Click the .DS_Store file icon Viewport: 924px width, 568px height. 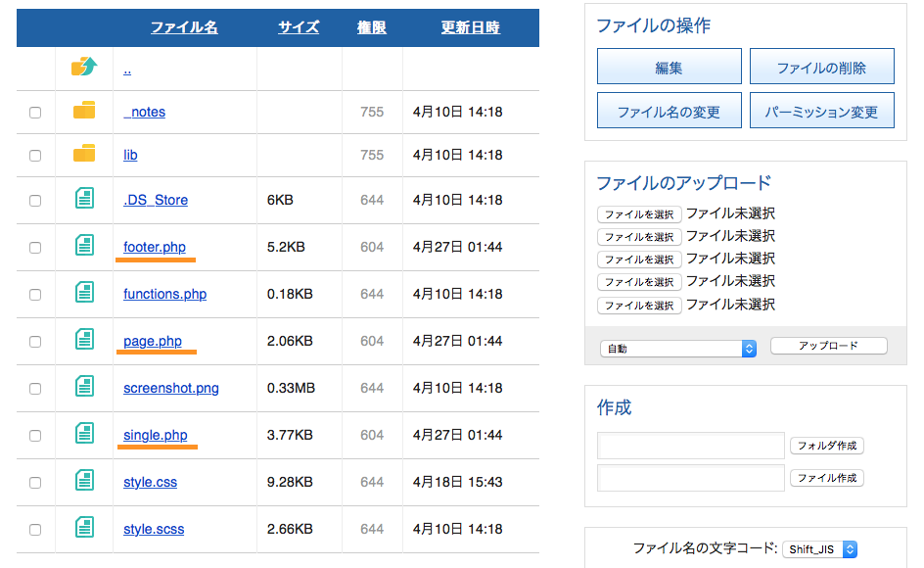pyautogui.click(x=84, y=198)
